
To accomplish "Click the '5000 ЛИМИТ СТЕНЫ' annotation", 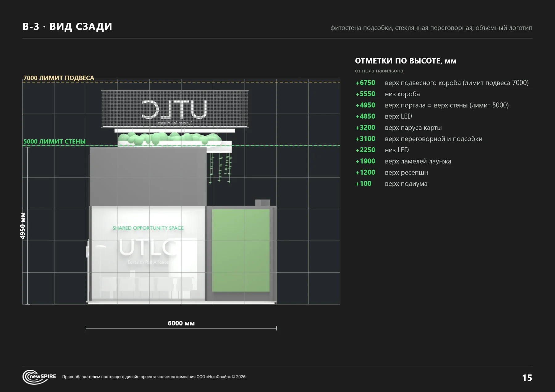I will pos(55,141).
